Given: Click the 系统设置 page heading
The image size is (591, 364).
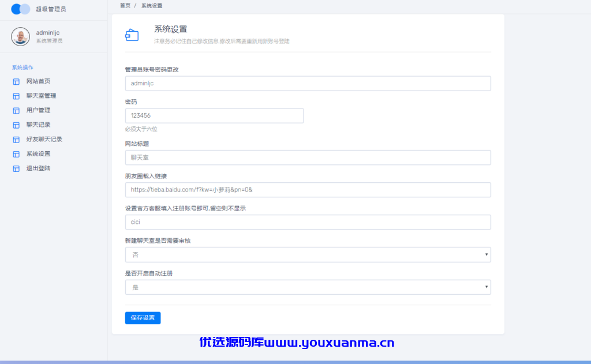Looking at the screenshot, I should 170,29.
